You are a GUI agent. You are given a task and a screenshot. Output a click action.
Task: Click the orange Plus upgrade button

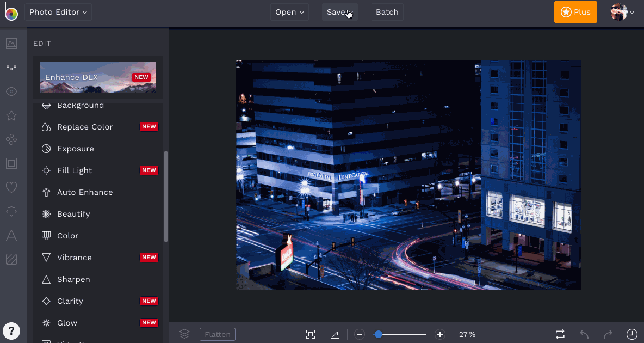pyautogui.click(x=575, y=12)
